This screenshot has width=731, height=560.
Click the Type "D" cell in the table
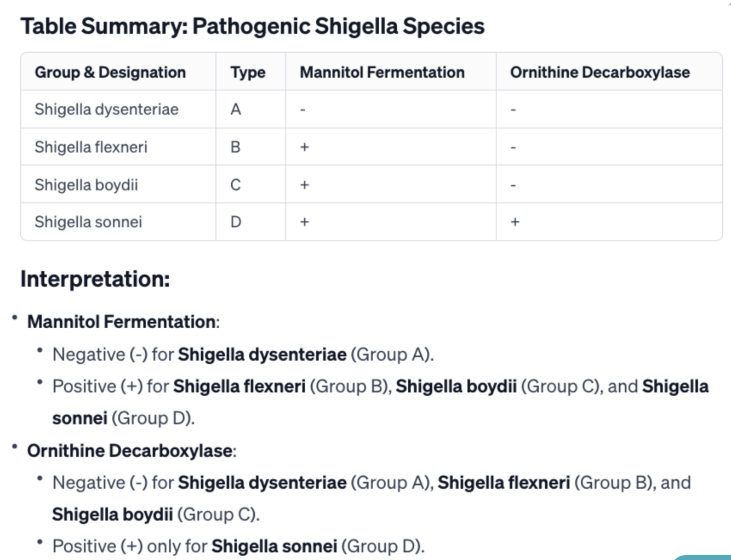pyautogui.click(x=236, y=222)
